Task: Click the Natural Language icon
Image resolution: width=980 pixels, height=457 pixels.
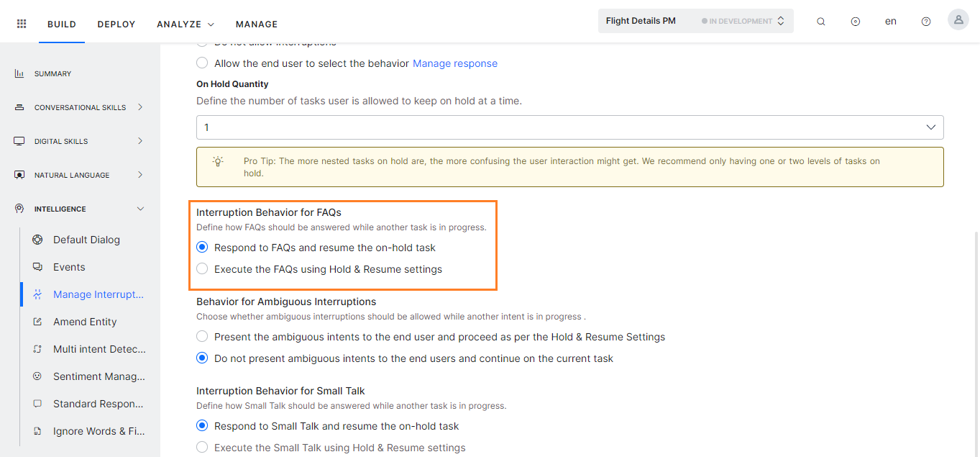Action: click(x=19, y=175)
